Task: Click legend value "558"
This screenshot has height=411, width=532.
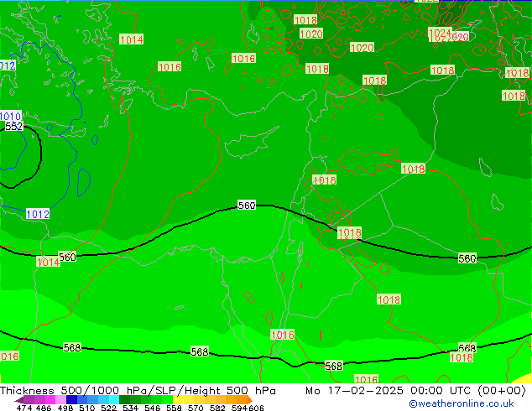Action: click(174, 408)
